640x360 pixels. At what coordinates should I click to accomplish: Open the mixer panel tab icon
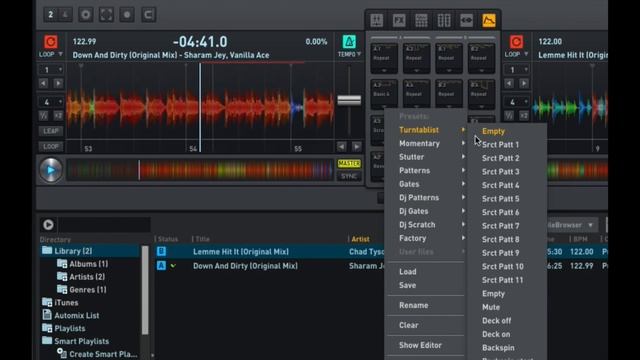click(377, 20)
